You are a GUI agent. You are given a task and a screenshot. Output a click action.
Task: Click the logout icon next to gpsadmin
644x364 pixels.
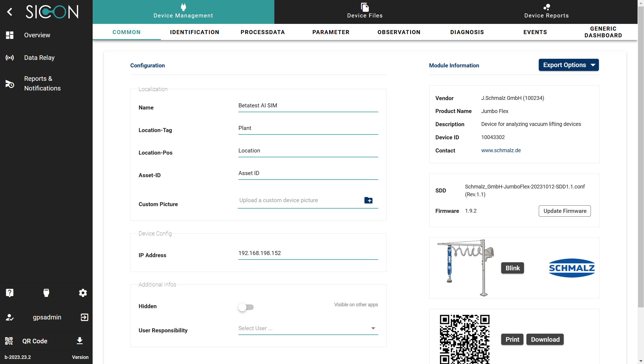coord(84,317)
